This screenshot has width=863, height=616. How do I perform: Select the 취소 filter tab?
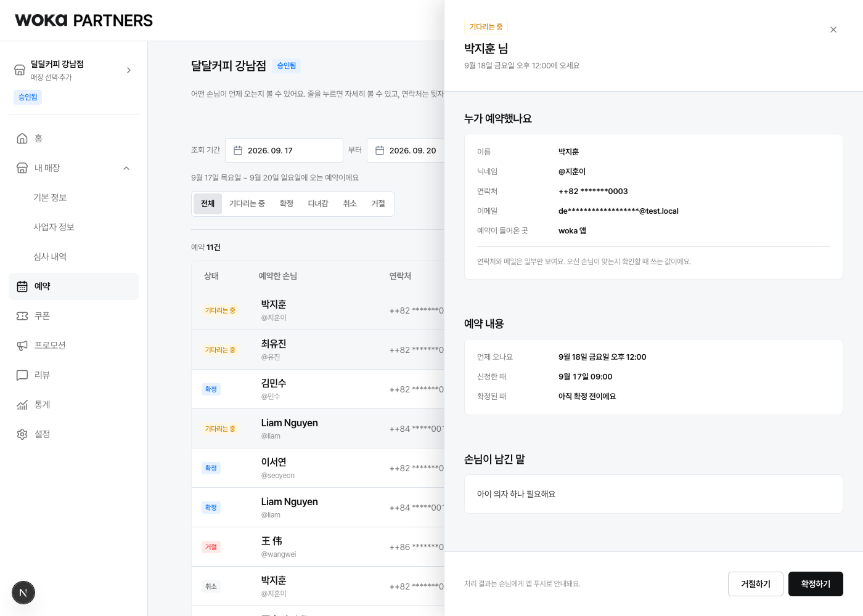350,204
